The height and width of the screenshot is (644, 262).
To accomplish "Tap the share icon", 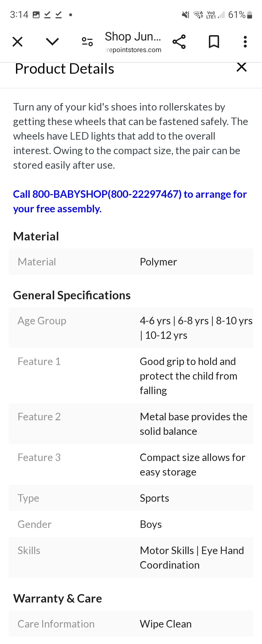I will pyautogui.click(x=179, y=42).
